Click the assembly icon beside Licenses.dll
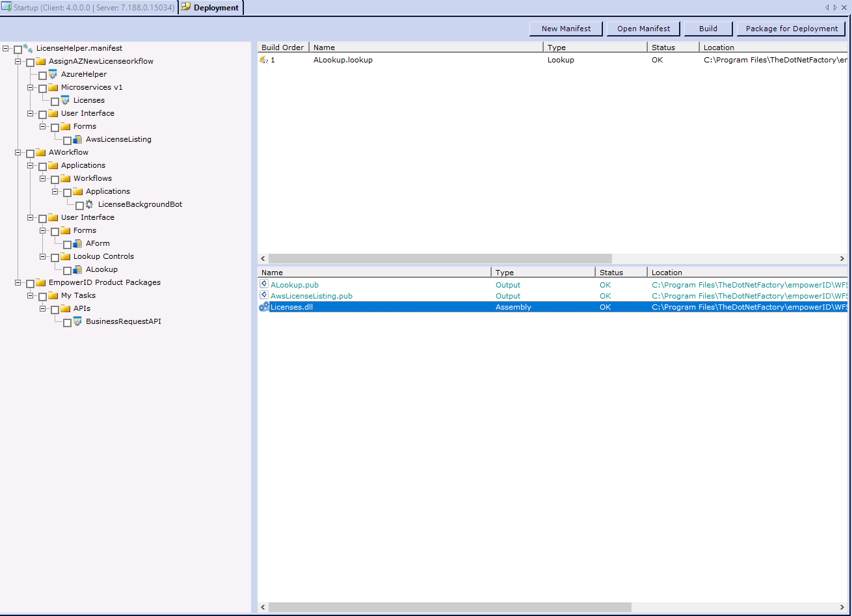Image resolution: width=852 pixels, height=616 pixels. tap(263, 306)
